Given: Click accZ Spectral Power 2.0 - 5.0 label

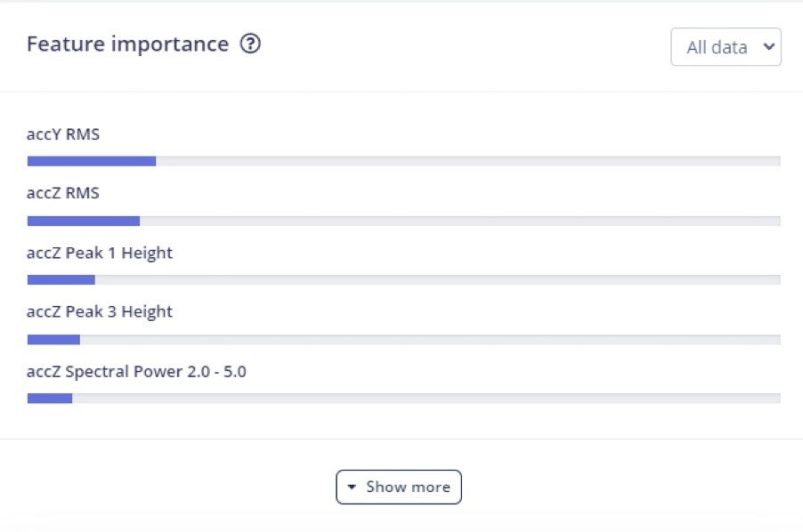Looking at the screenshot, I should [x=136, y=371].
